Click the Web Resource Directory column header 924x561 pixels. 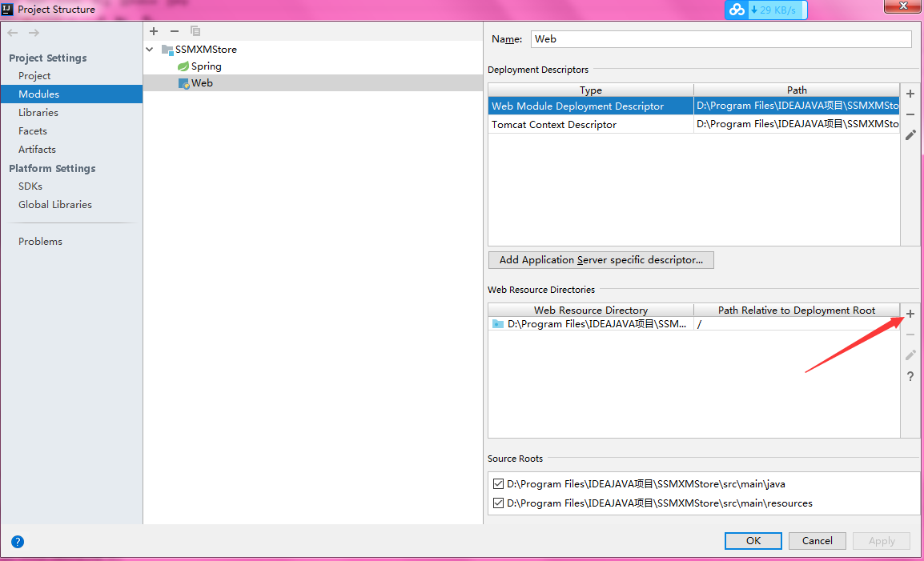(590, 310)
